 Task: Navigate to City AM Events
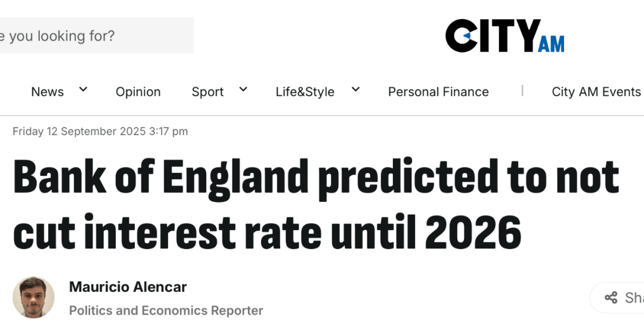click(x=596, y=92)
